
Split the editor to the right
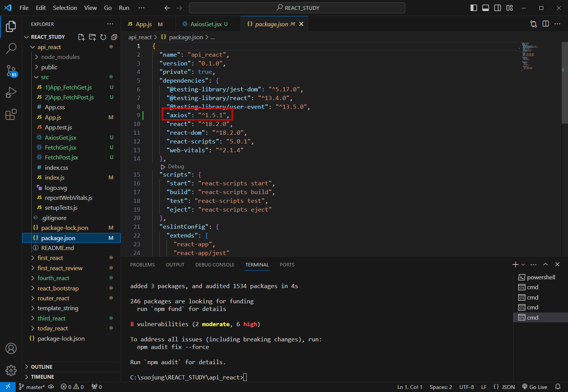(546, 24)
